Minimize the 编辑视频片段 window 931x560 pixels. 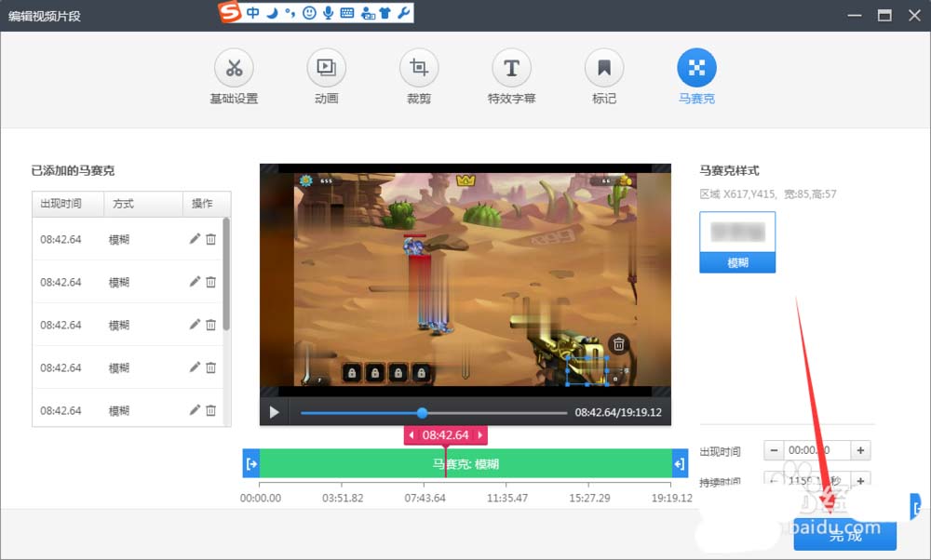coord(855,16)
